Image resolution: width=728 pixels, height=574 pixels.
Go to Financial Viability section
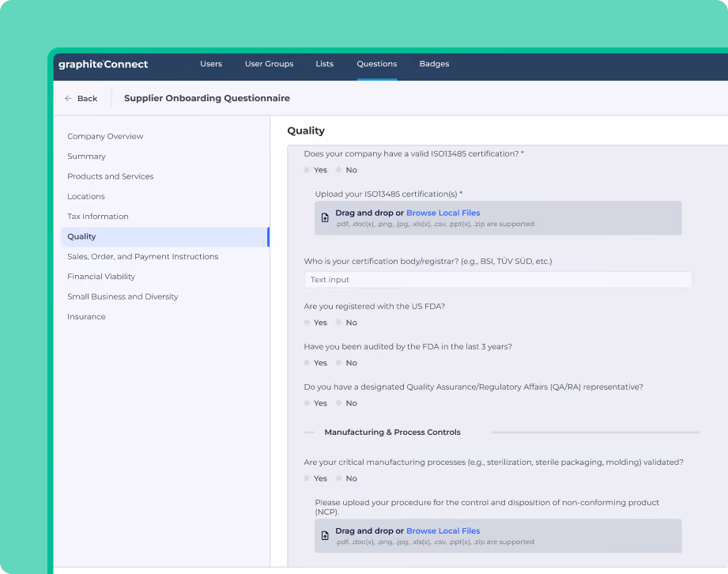click(x=101, y=276)
